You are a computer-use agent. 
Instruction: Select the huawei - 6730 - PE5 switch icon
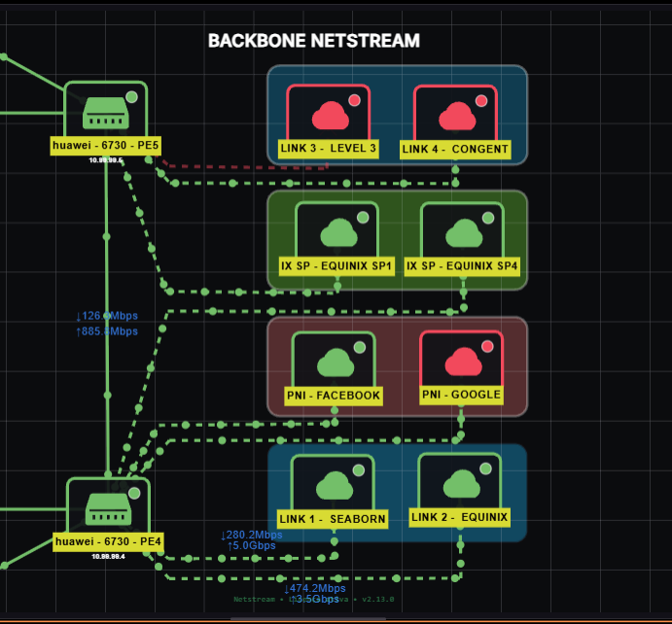pyautogui.click(x=105, y=113)
